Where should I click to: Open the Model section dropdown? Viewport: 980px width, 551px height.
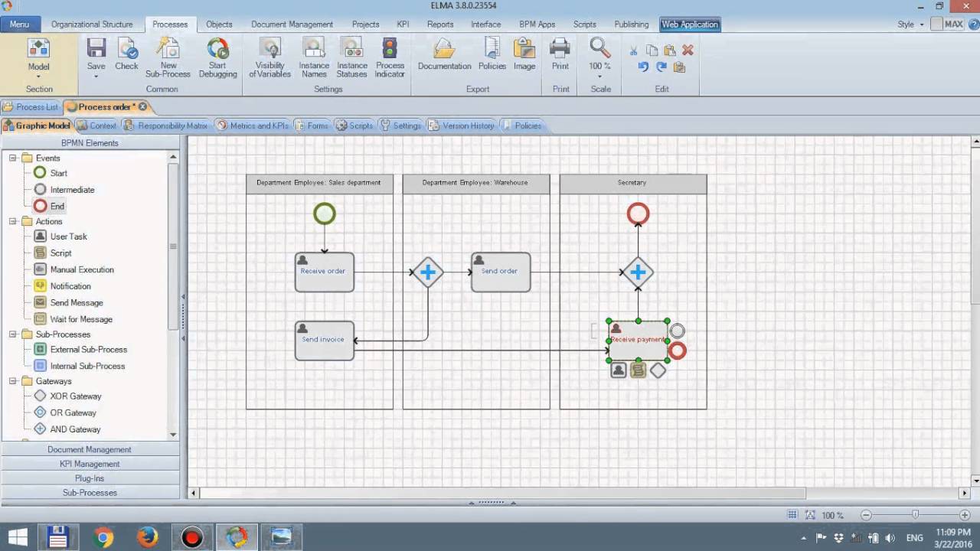tap(38, 76)
